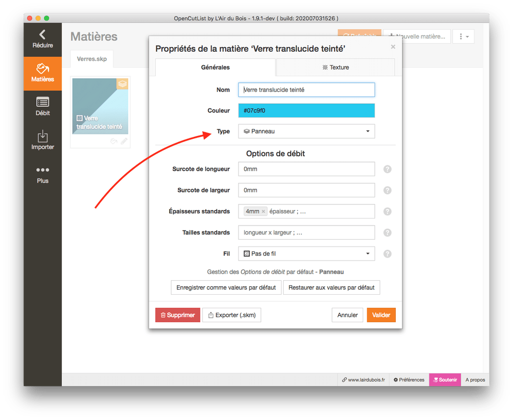Open the Plus menu with three dots
The image size is (513, 420).
(43, 174)
